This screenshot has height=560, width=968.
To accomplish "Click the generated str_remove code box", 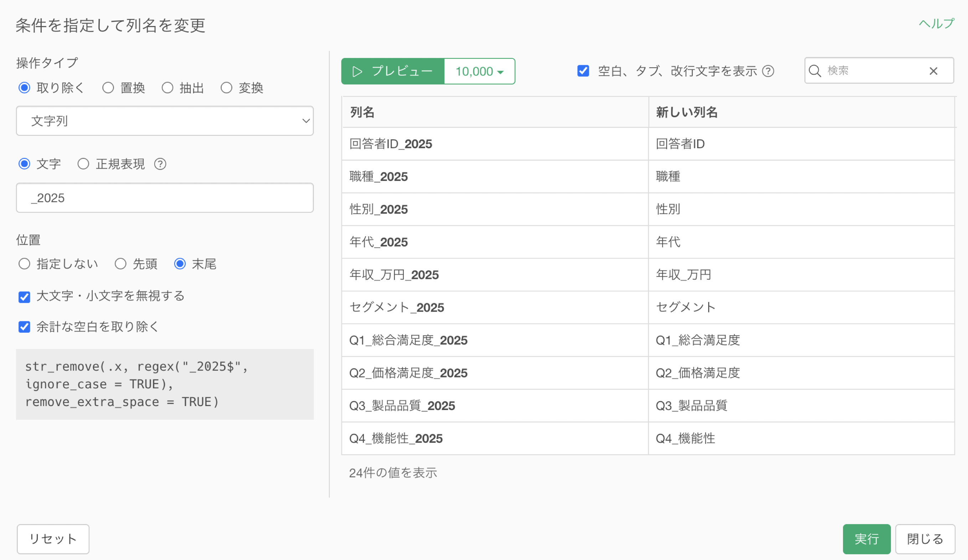I will (165, 384).
